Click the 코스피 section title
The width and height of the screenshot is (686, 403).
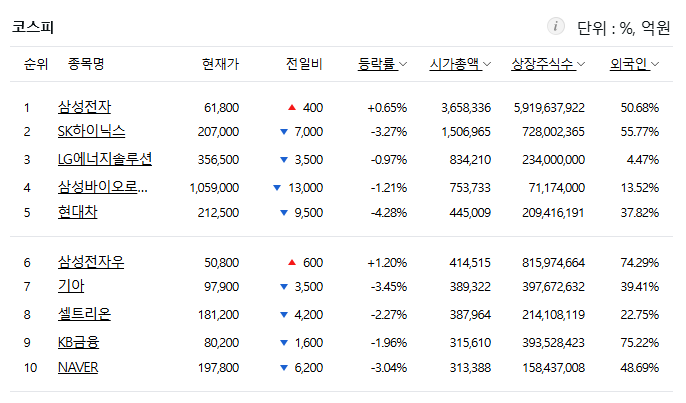coord(33,27)
